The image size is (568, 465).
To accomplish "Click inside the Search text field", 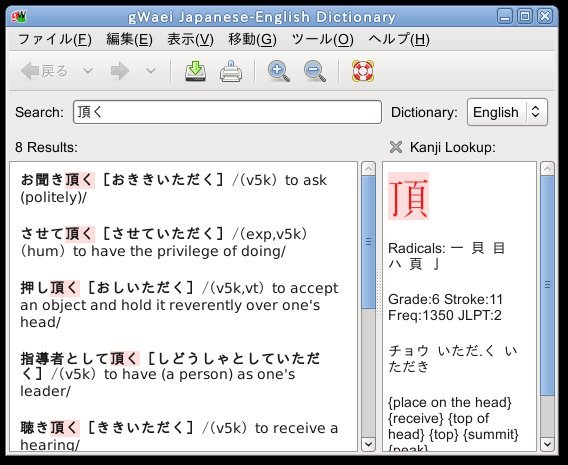I will point(227,112).
